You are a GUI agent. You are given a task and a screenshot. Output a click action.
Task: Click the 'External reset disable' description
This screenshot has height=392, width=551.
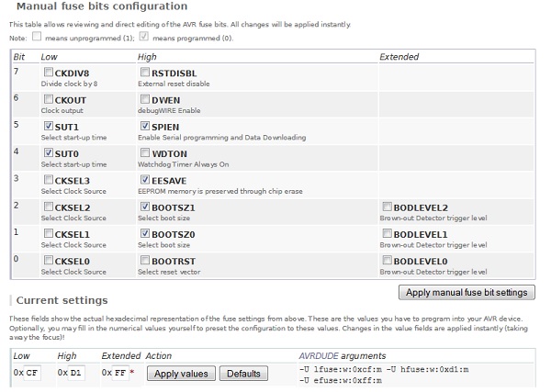click(x=174, y=84)
